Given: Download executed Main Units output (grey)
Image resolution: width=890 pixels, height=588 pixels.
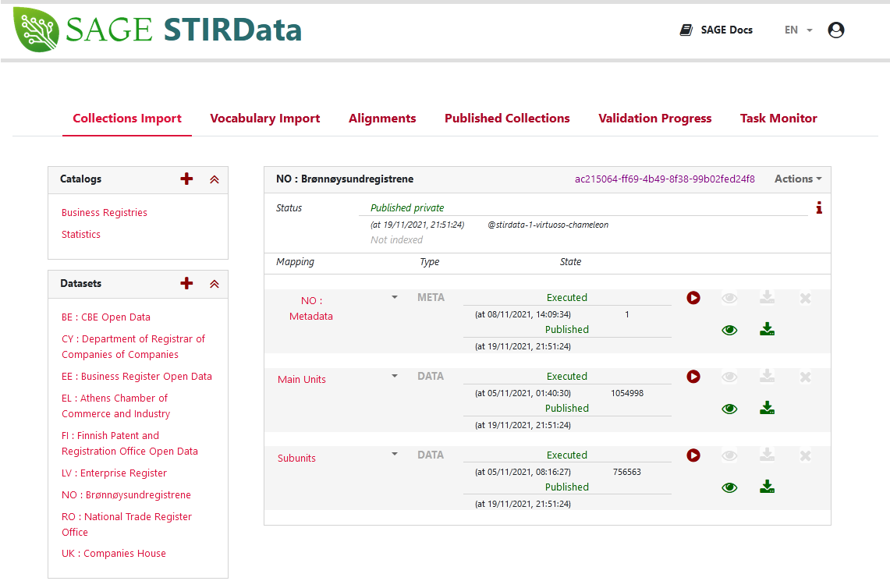Looking at the screenshot, I should 768,376.
